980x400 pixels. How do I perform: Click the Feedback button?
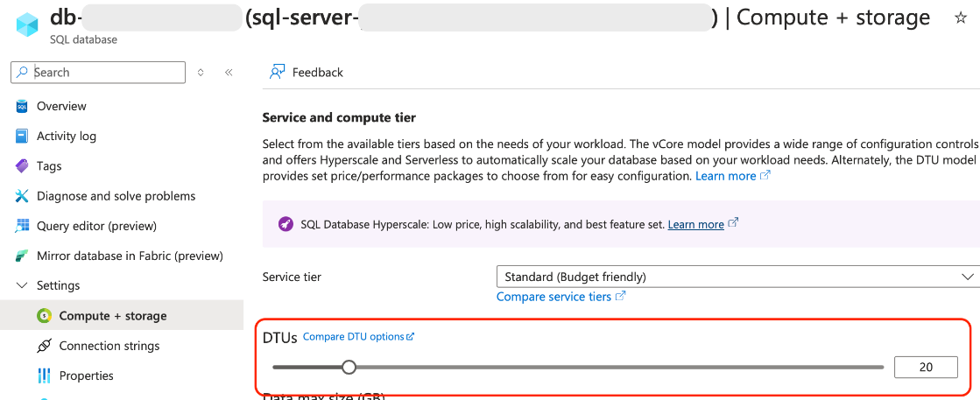click(307, 73)
